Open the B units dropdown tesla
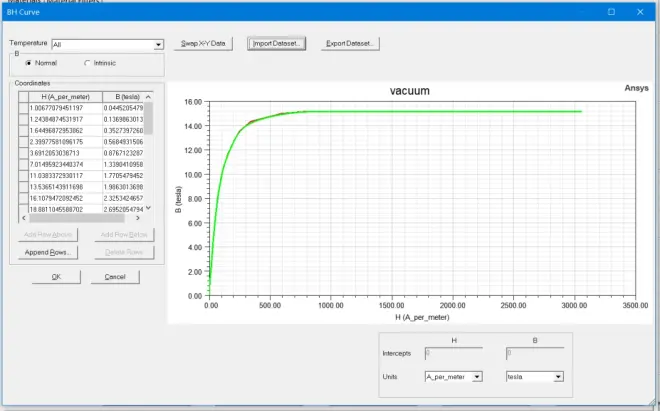This screenshot has height=411, width=660. 558,377
